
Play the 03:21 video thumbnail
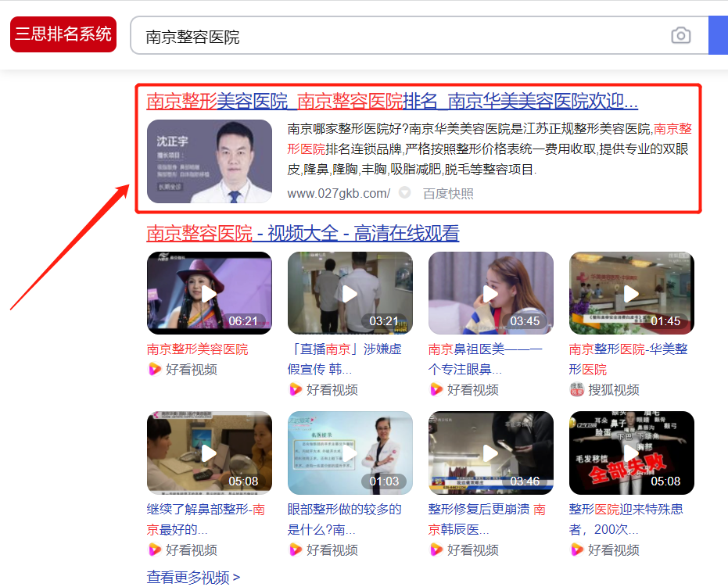tap(350, 293)
